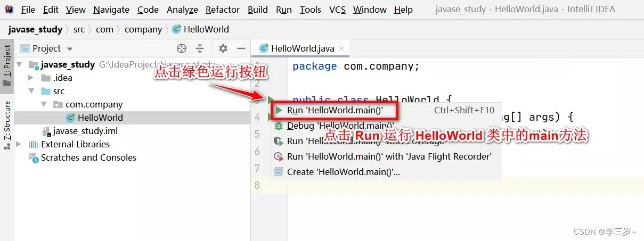The image size is (644, 241).
Task: Open the Run menu in menu bar
Action: (284, 10)
